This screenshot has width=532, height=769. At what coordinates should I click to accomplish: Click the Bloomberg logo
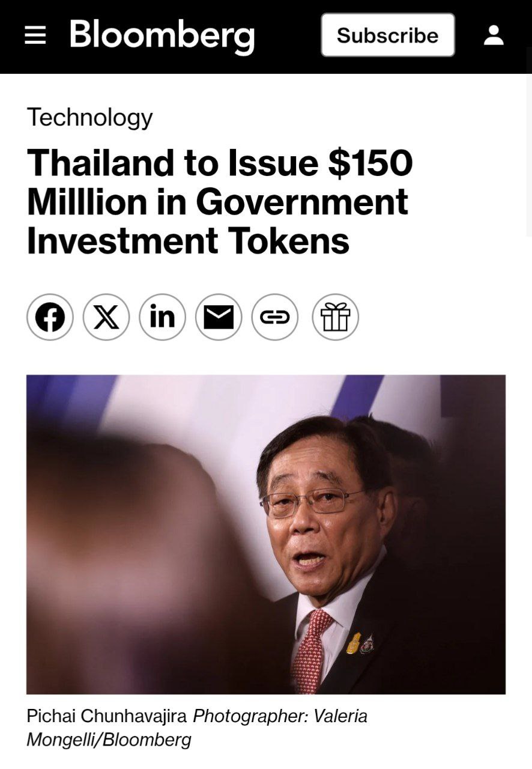pos(162,35)
